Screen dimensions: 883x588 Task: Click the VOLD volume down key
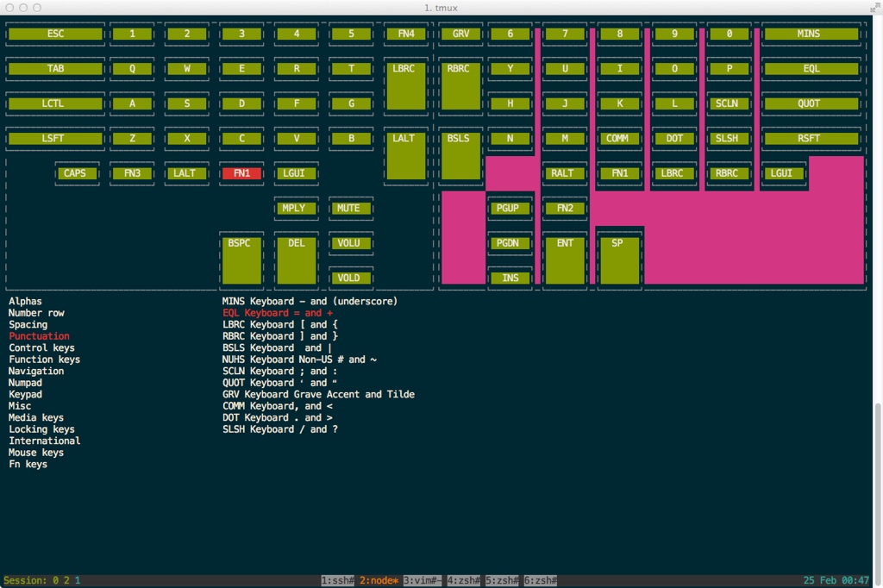pyautogui.click(x=350, y=277)
